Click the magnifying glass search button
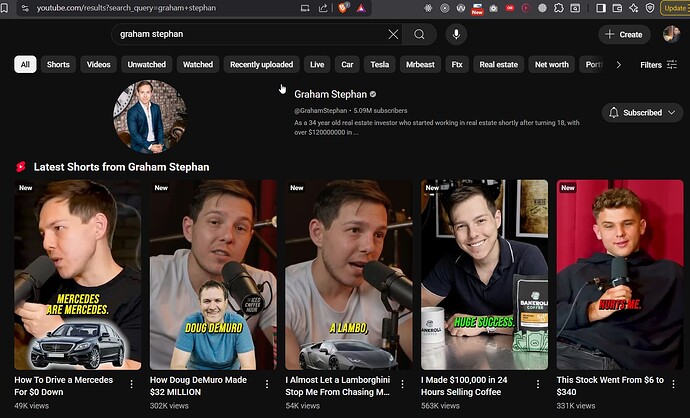This screenshot has height=418, width=690. pyautogui.click(x=419, y=34)
